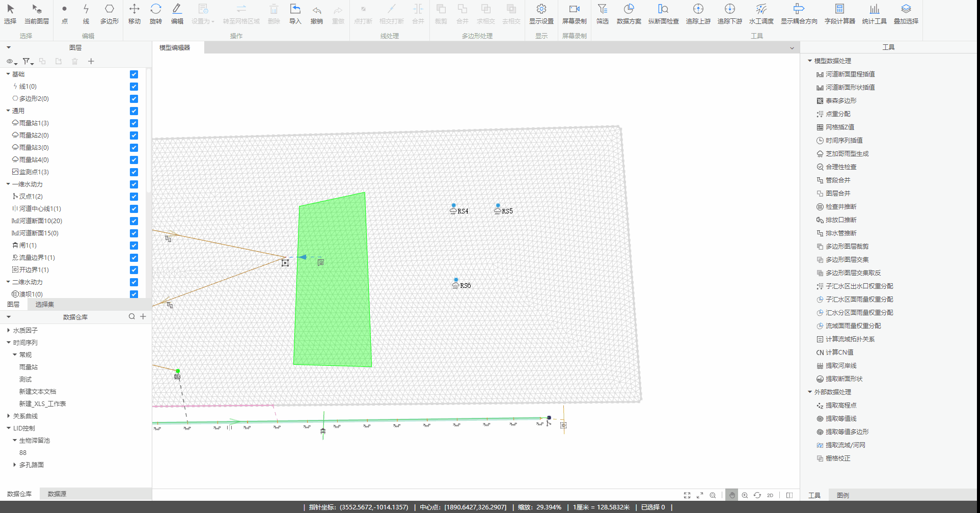Image resolution: width=980 pixels, height=513 pixels.
Task: Click zoom-in magnifier at bottom bar
Action: tap(745, 495)
